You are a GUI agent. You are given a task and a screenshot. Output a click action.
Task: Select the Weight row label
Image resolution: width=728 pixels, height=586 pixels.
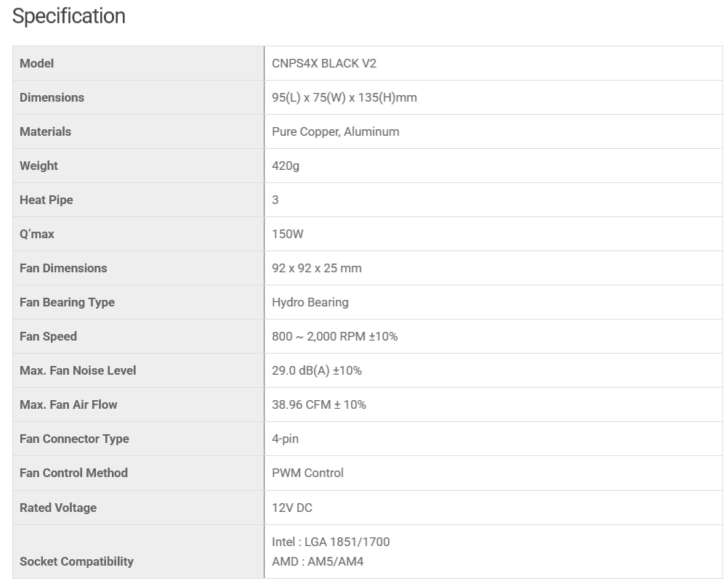pos(39,166)
